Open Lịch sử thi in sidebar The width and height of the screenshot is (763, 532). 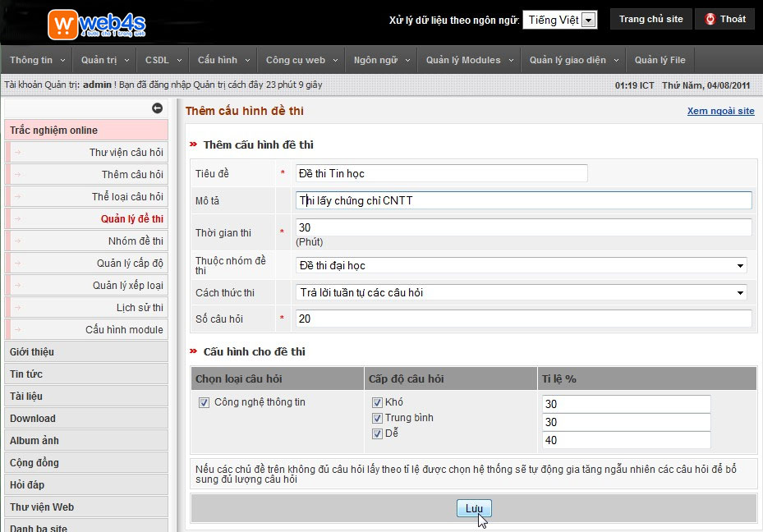140,308
